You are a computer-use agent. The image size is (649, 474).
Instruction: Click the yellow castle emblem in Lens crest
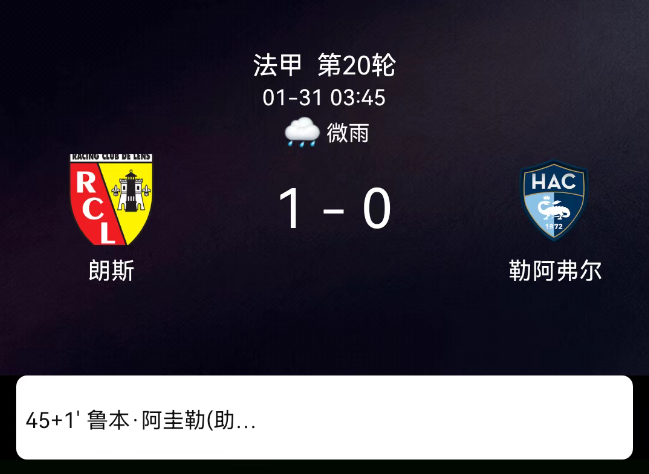131,191
